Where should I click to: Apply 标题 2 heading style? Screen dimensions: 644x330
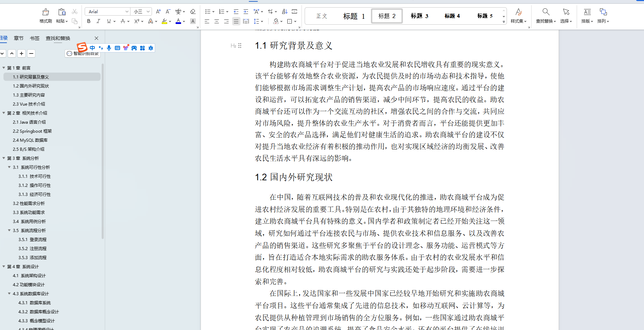[387, 16]
